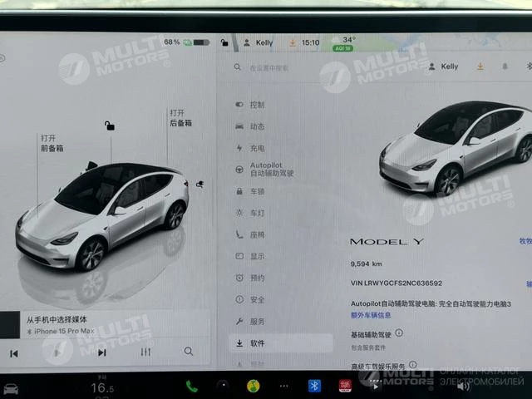
Task: Tap the Model Y image in settings panel
Action: 456,148
